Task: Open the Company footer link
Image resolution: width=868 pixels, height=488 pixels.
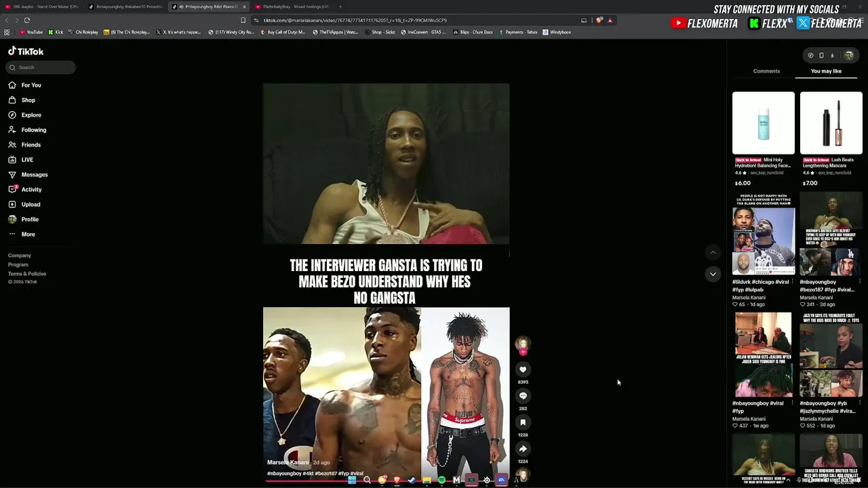Action: [20, 256]
